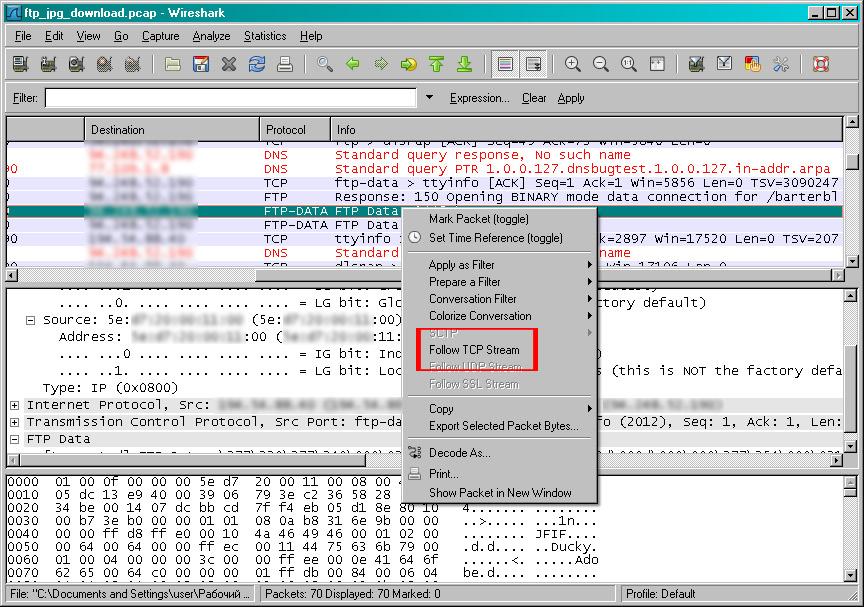Jump to last packet icon

click(x=465, y=64)
